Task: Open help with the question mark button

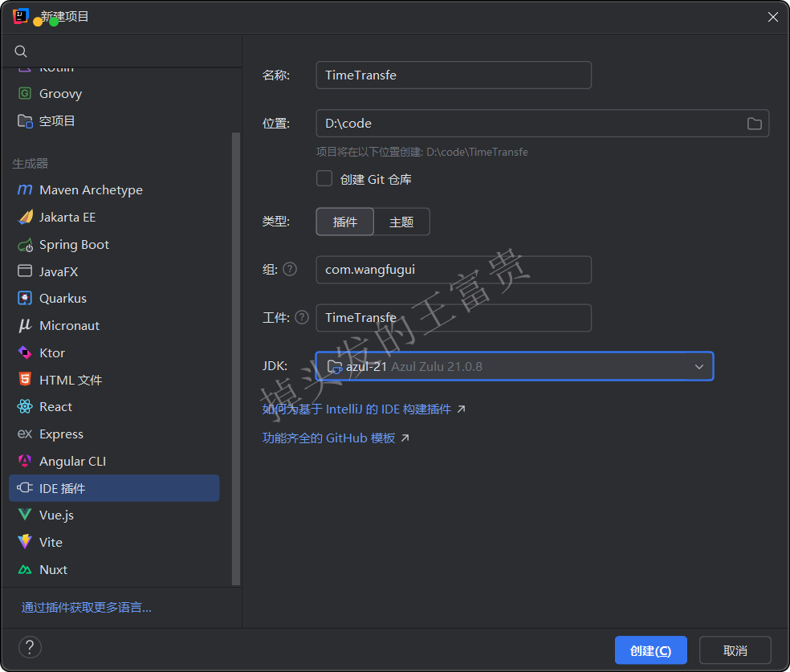Action: tap(30, 647)
